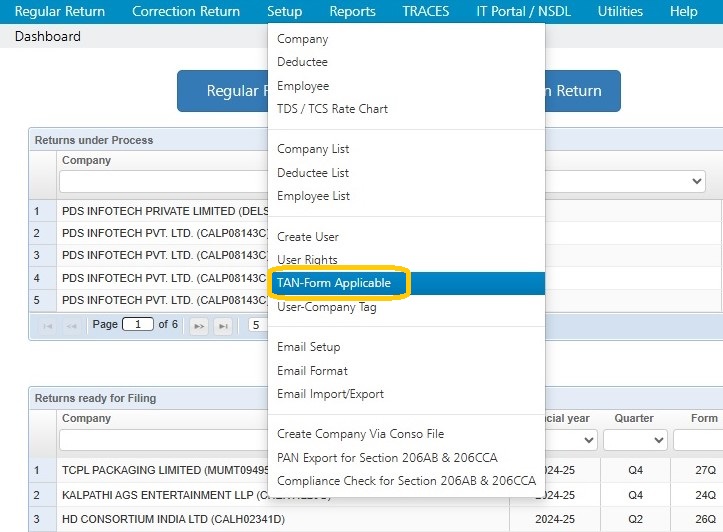Choose Compliance Check for Section 206AB & 206CCA
This screenshot has width=723, height=532.
(406, 481)
